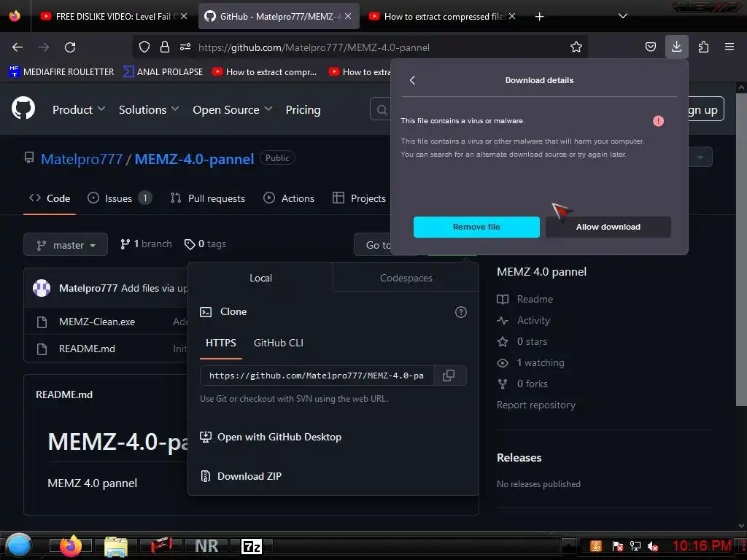Open the MEDIAFIRE ROULETTER bookmark
Screen dimensions: 747x560
pos(61,72)
